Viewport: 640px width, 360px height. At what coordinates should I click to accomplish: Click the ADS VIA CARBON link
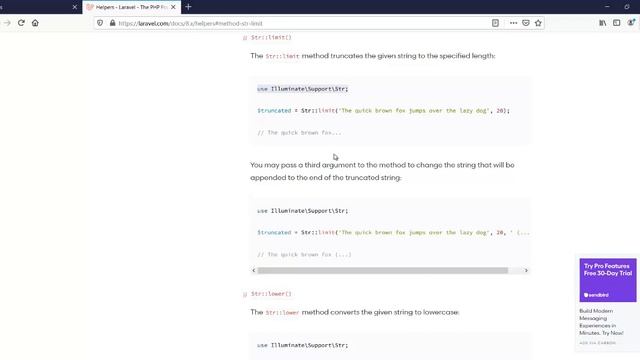tap(598, 343)
